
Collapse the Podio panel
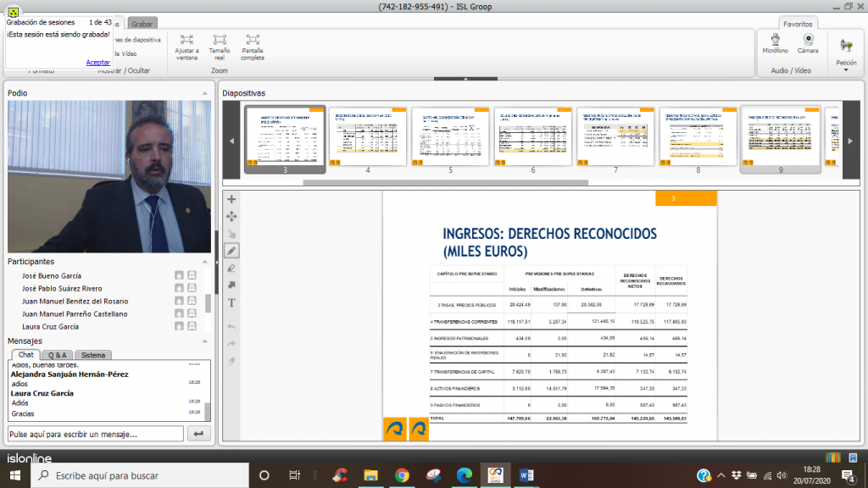coord(204,93)
